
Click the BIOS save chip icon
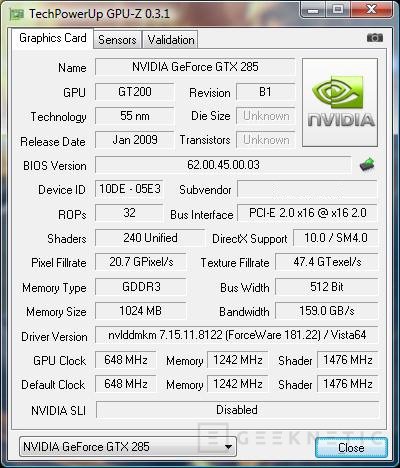click(367, 165)
